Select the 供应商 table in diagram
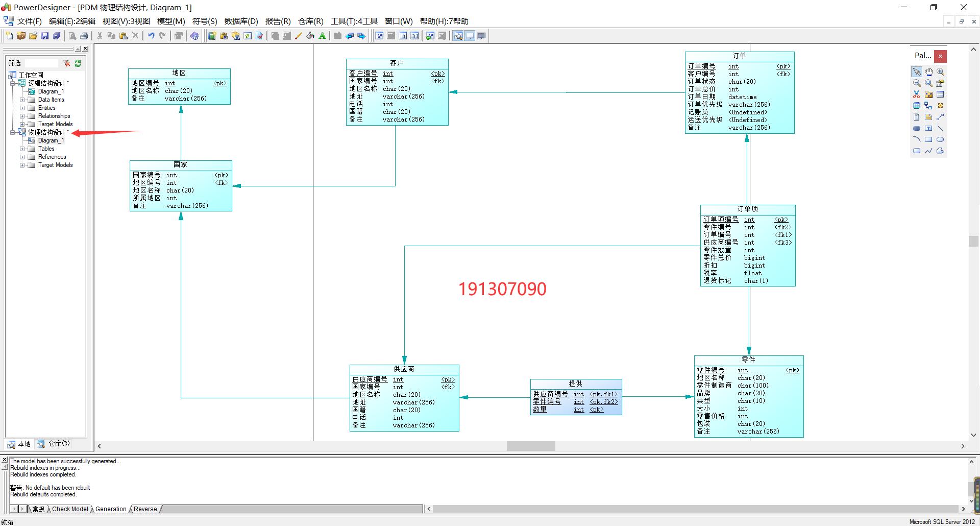Screen dimensions: 980x526 tap(404, 369)
